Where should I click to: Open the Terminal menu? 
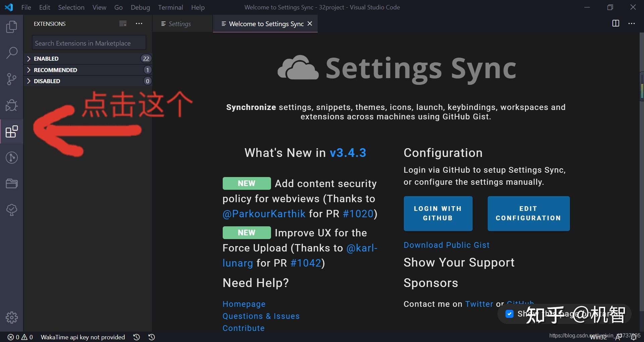[170, 7]
